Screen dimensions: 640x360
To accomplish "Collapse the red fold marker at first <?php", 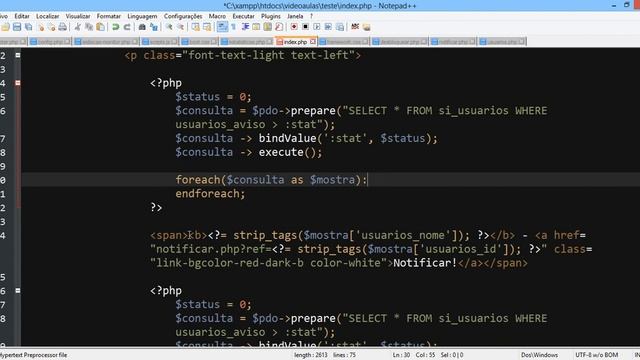I will pyautogui.click(x=18, y=83).
